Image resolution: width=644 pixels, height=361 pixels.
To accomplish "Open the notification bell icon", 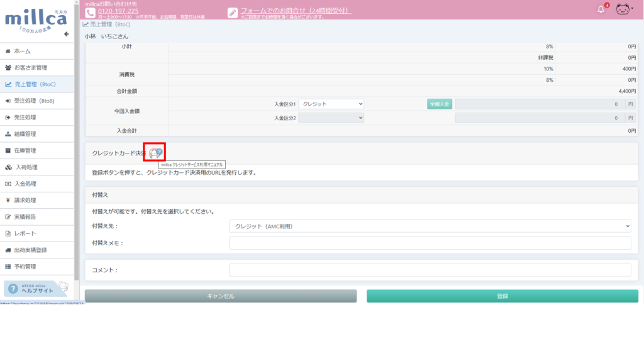I will pyautogui.click(x=601, y=9).
